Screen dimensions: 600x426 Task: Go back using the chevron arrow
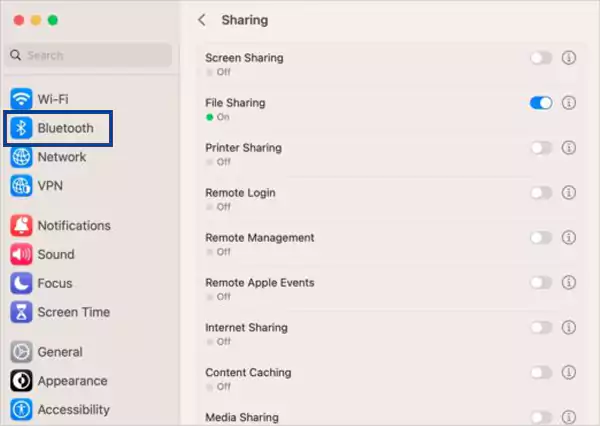point(202,20)
